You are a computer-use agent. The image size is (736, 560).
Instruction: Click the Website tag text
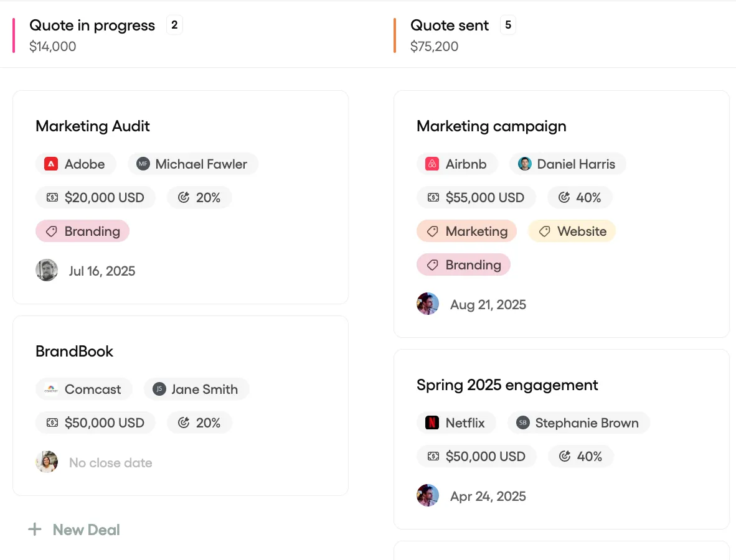pyautogui.click(x=582, y=231)
